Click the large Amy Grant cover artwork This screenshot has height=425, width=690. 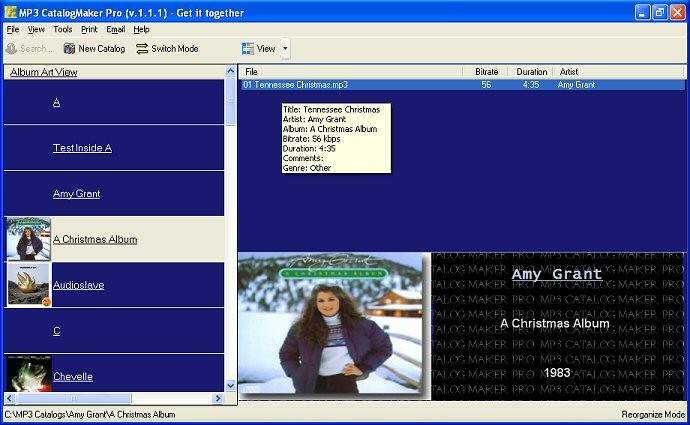[x=330, y=323]
